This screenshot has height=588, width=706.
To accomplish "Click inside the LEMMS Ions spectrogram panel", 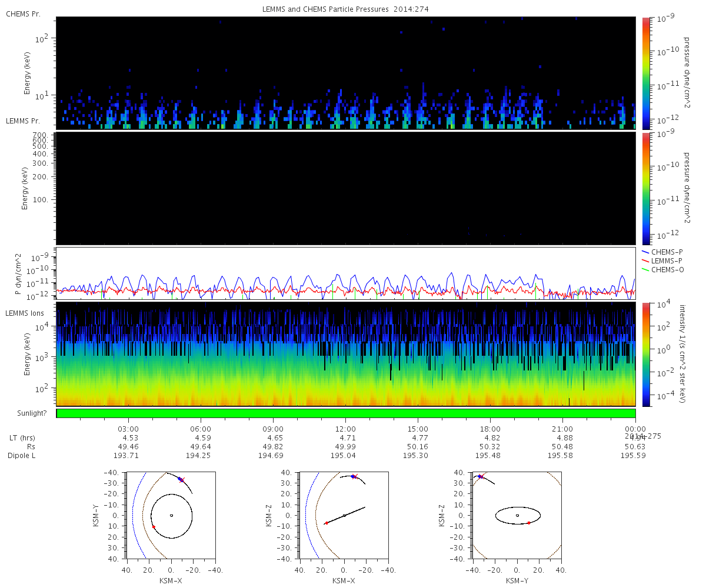I will pyautogui.click(x=345, y=354).
